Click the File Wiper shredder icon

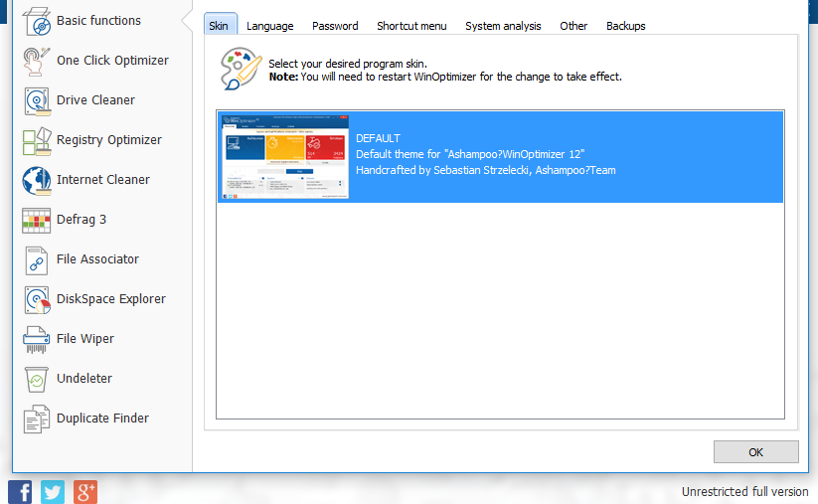(37, 340)
